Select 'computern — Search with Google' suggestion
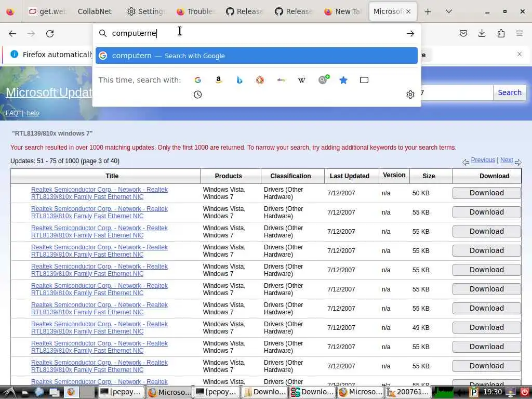 point(257,56)
